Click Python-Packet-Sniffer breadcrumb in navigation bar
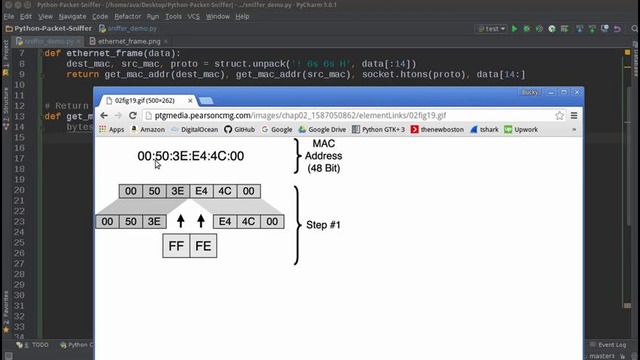Screen dimensions: 640x360 [49, 29]
